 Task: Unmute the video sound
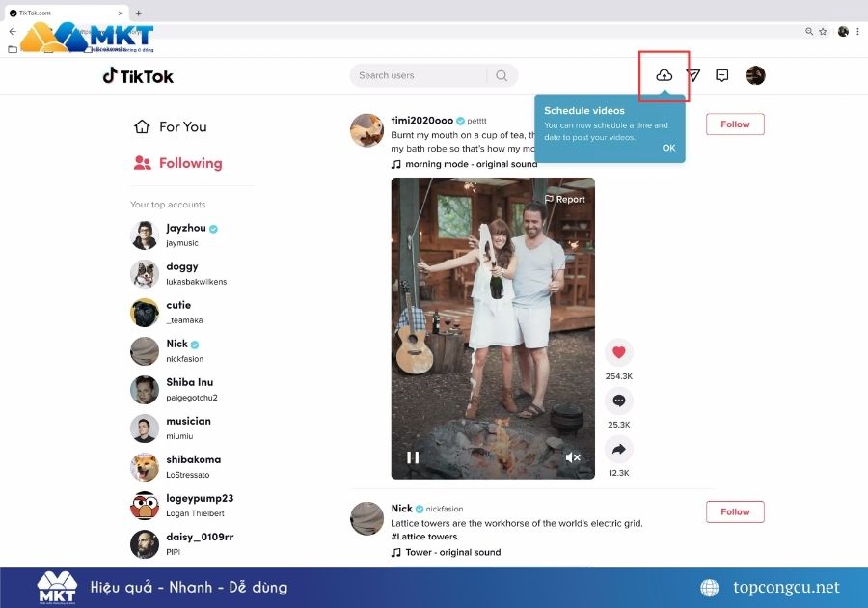573,457
